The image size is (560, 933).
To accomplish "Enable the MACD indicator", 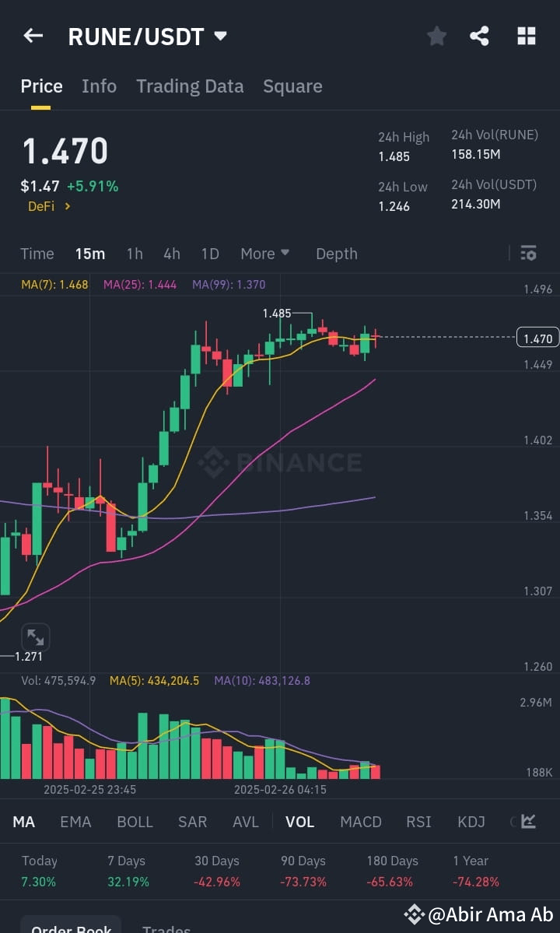I will coord(360,822).
